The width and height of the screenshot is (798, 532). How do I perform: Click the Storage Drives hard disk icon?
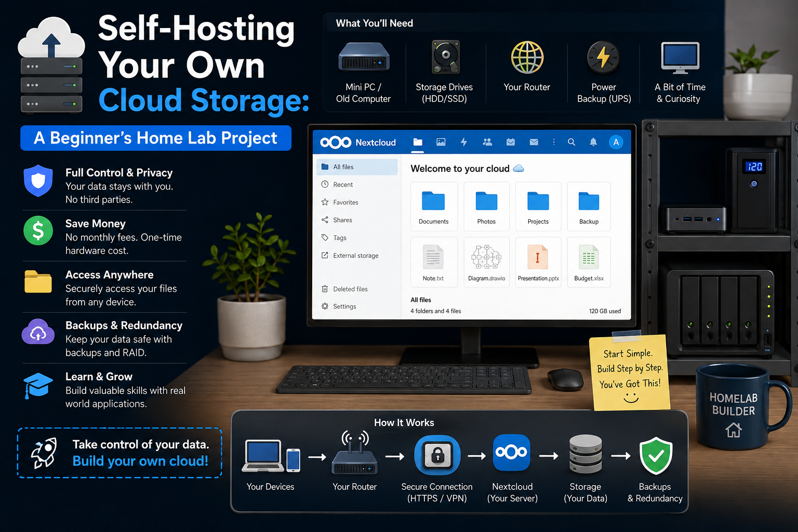[446, 57]
